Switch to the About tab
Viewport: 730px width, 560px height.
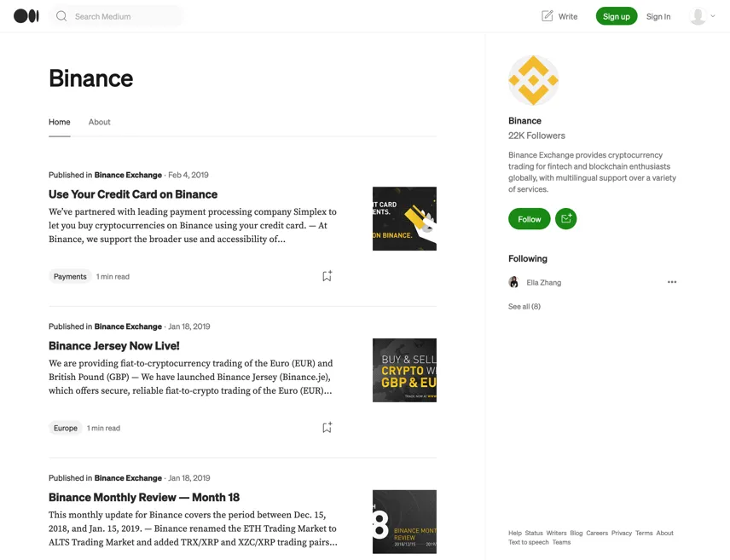coord(100,122)
